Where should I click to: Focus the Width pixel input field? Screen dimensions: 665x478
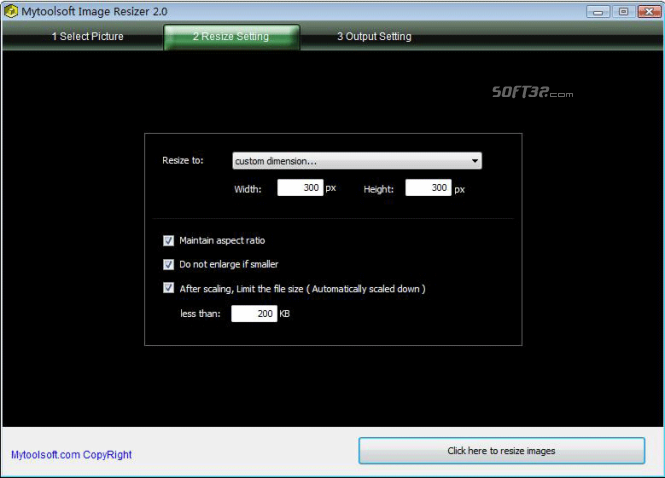300,187
